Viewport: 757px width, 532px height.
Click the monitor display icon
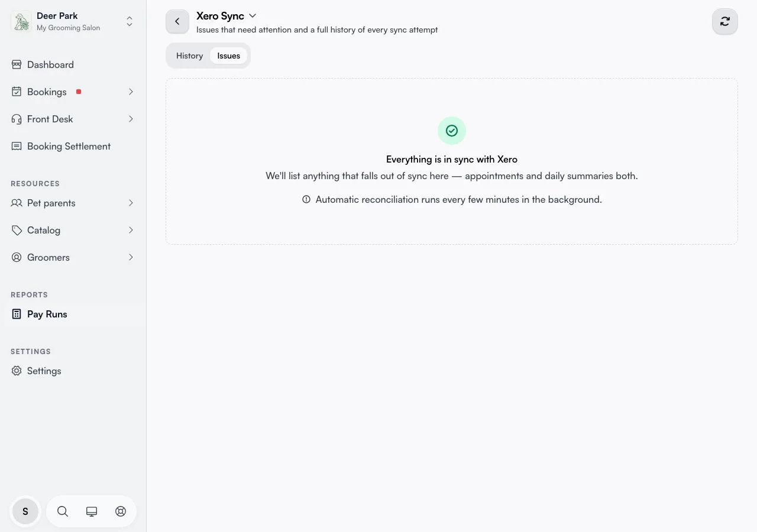92,511
